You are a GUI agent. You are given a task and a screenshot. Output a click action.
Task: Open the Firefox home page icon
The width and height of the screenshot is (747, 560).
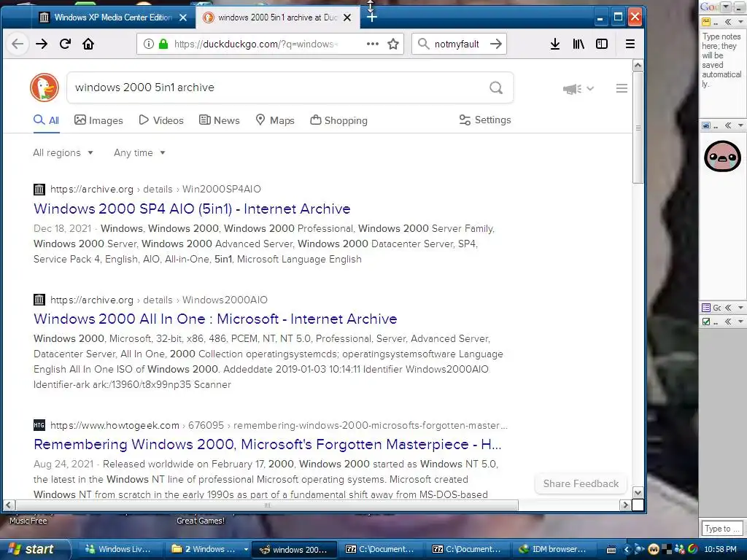88,44
